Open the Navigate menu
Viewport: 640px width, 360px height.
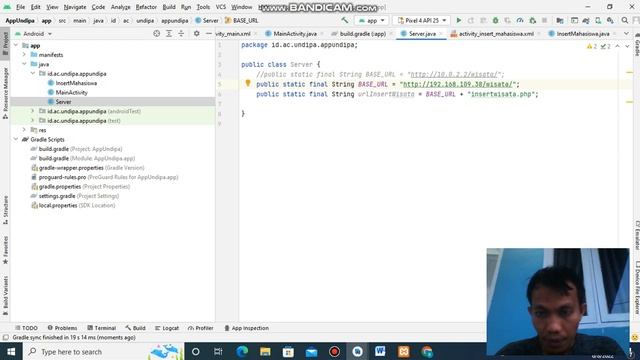click(75, 7)
